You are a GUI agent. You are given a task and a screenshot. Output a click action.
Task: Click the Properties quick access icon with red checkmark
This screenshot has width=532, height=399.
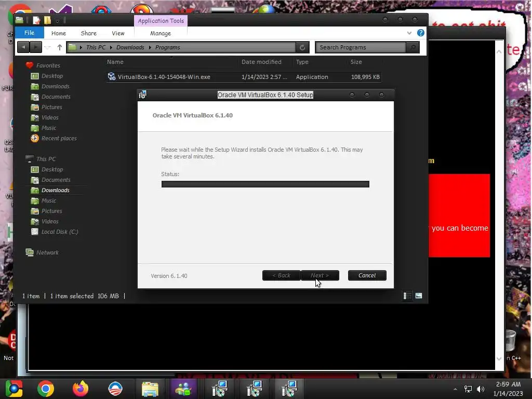(36, 20)
